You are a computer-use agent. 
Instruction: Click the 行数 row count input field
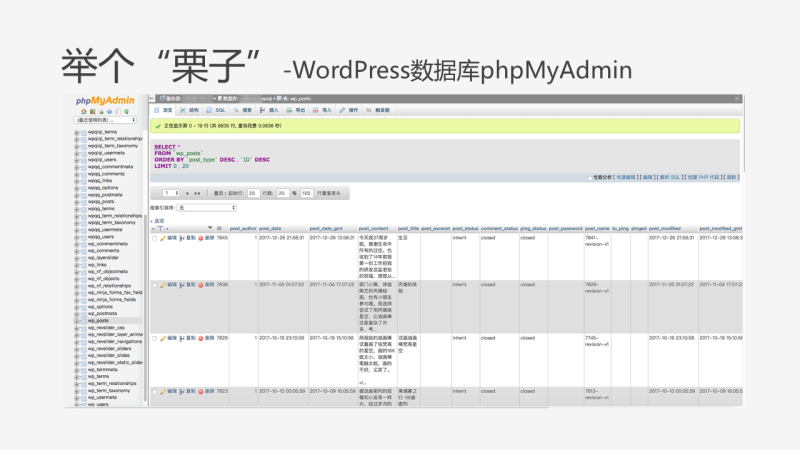[x=283, y=193]
